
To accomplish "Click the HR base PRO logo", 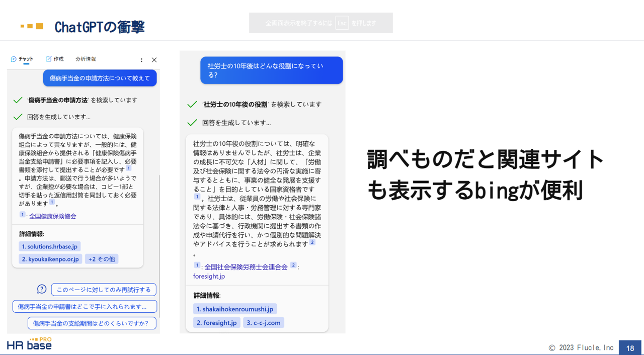I will pyautogui.click(x=29, y=344).
